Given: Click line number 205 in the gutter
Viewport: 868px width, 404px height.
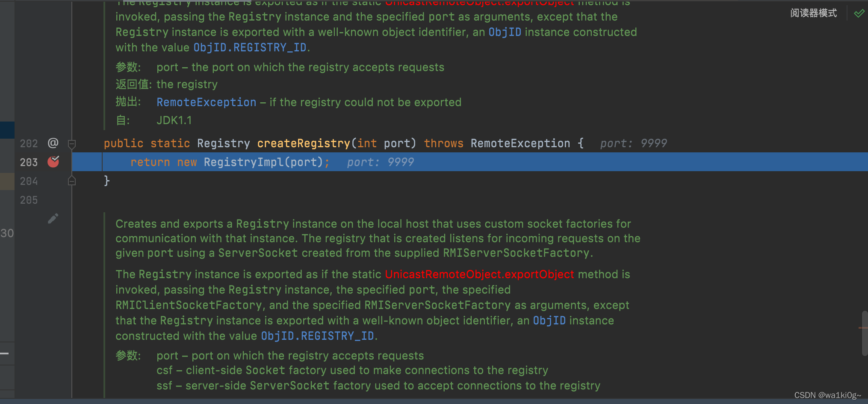Looking at the screenshot, I should point(29,200).
